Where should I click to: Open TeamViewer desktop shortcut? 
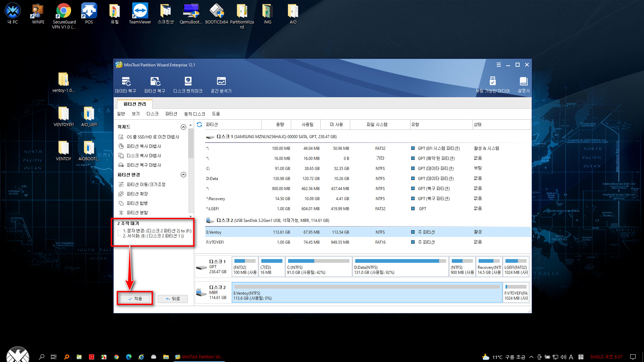tap(140, 14)
